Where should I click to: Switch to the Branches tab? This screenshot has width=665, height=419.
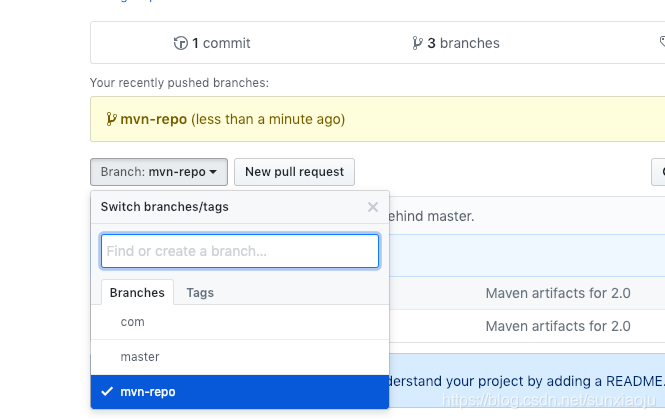pos(137,293)
